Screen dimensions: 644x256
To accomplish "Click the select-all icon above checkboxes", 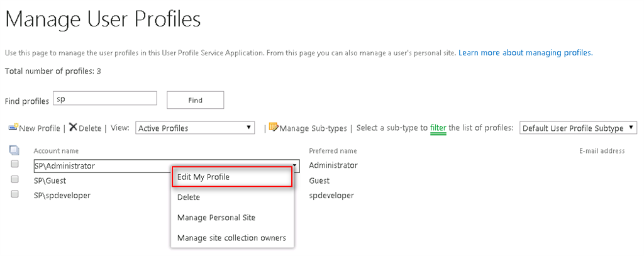I will (14, 150).
